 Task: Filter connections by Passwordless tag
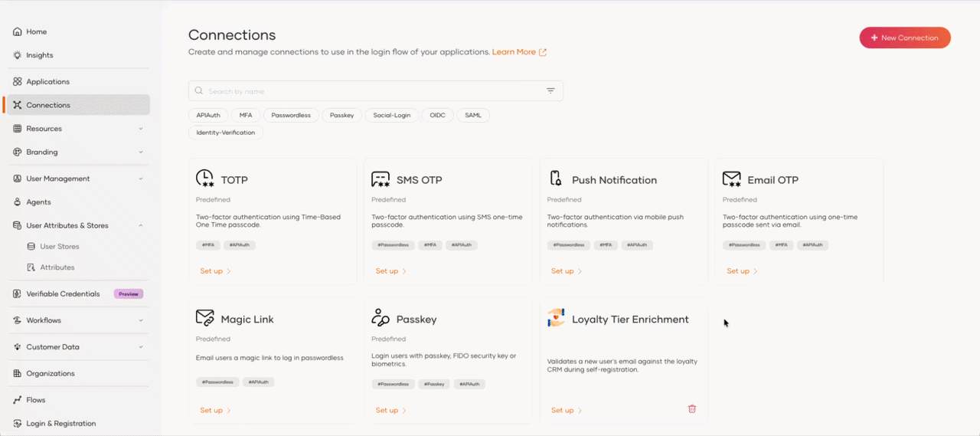pyautogui.click(x=291, y=115)
